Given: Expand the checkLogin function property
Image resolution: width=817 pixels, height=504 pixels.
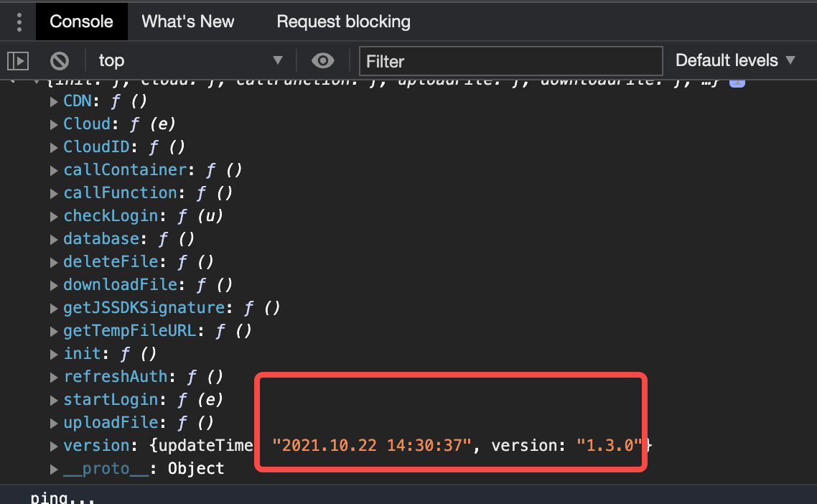Looking at the screenshot, I should (x=55, y=215).
